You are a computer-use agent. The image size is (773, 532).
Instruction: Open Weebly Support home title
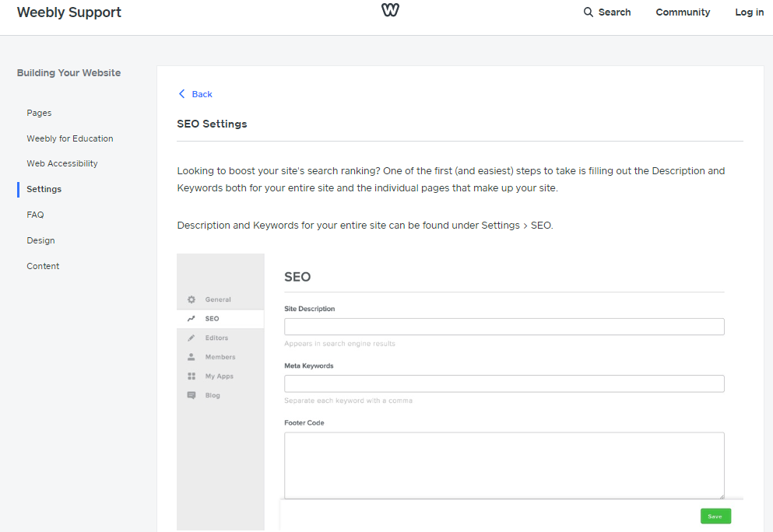click(x=69, y=12)
